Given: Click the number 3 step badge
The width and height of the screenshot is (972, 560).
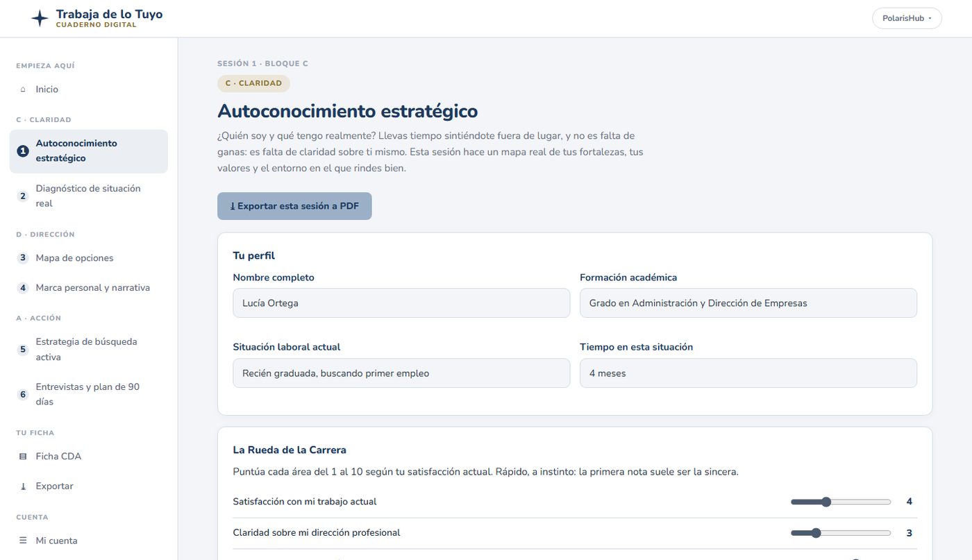Looking at the screenshot, I should (x=23, y=258).
